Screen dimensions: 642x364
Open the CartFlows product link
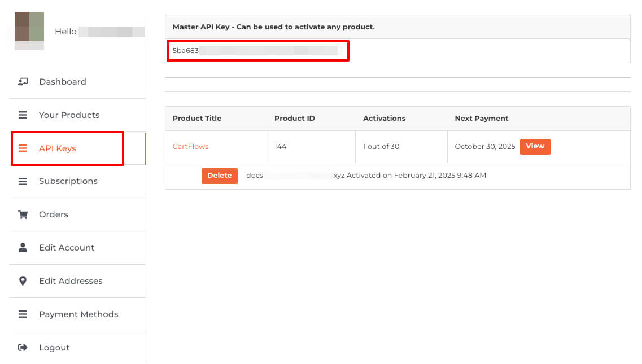coord(190,146)
